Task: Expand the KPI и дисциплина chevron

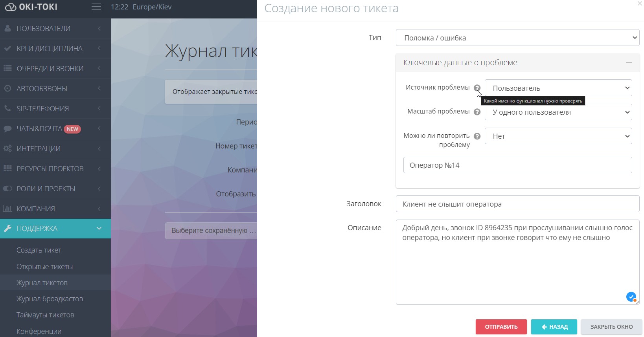Action: (99, 48)
